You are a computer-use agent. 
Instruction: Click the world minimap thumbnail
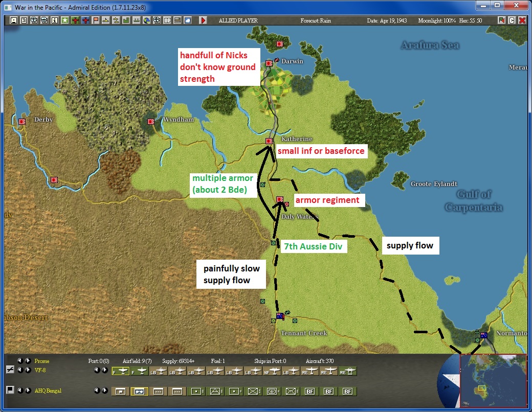click(x=493, y=380)
